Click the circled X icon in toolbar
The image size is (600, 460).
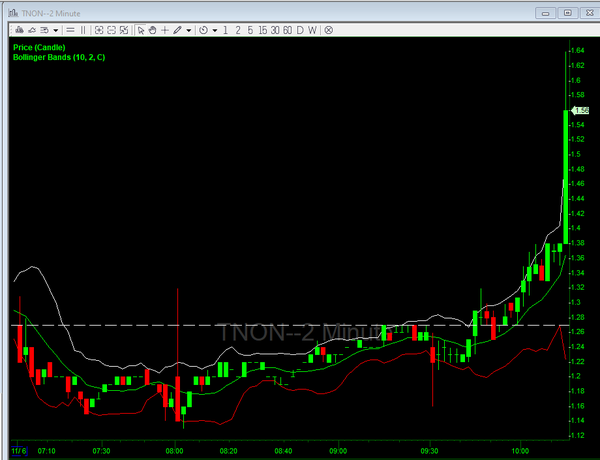[327, 30]
